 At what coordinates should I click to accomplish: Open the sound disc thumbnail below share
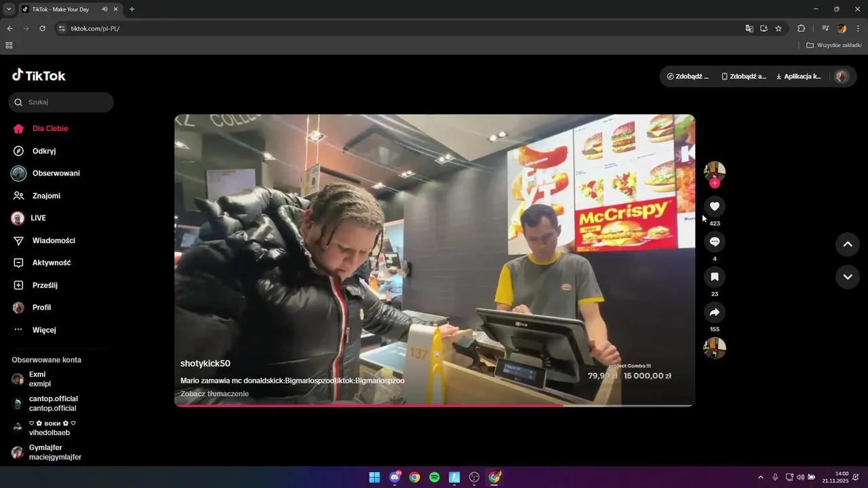715,348
